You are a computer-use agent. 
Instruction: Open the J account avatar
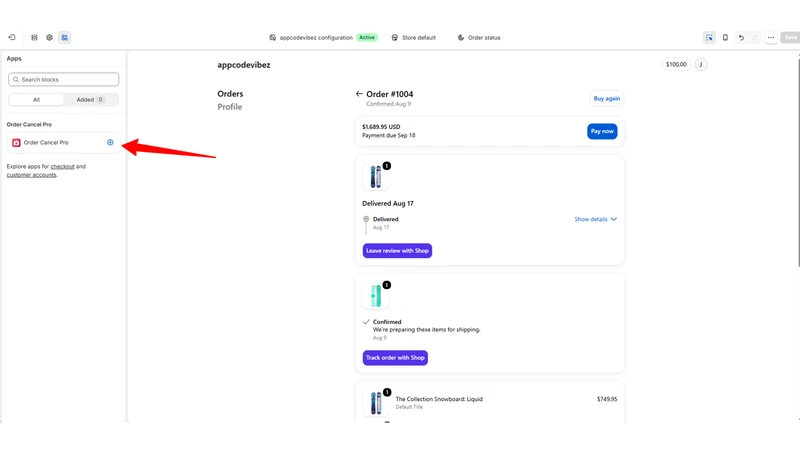coord(701,64)
